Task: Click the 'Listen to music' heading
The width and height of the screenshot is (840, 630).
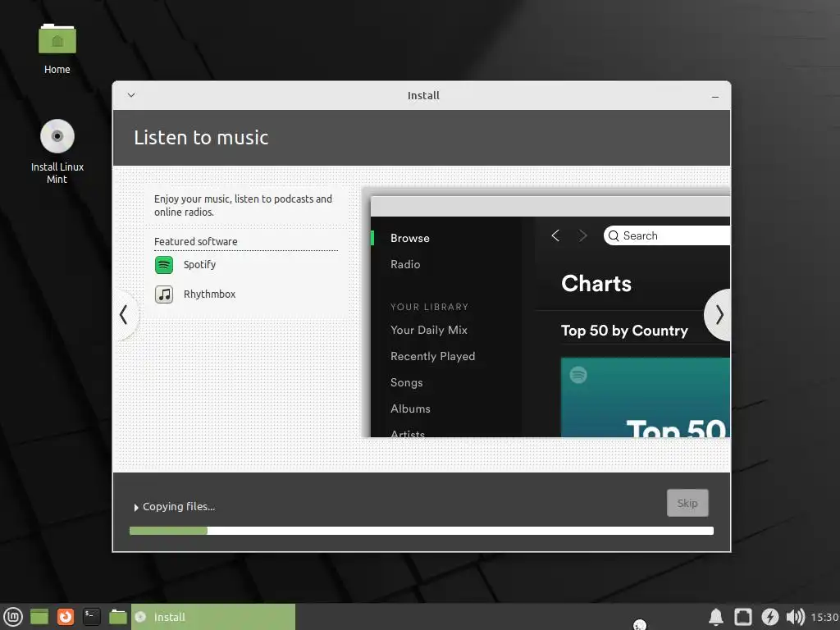Action: pyautogui.click(x=201, y=138)
